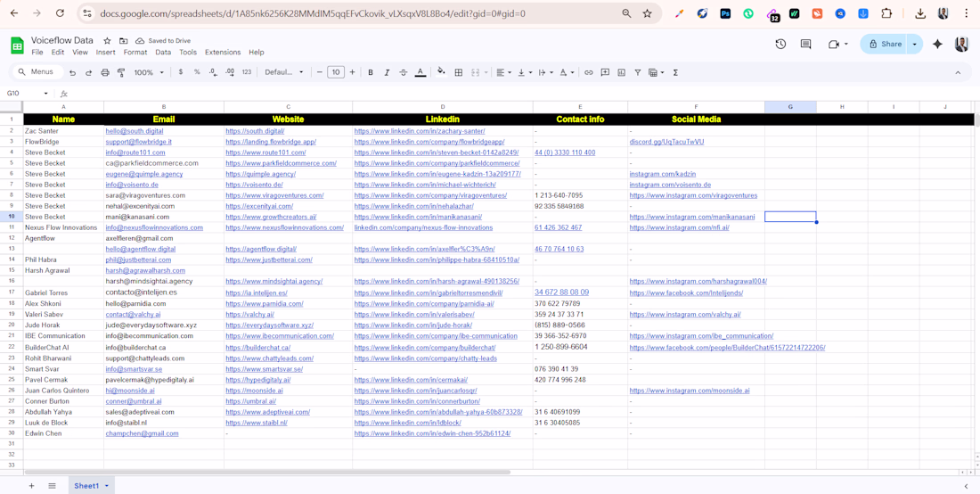Image resolution: width=980 pixels, height=494 pixels.
Task: Click the font size field showing 10
Action: (336, 72)
